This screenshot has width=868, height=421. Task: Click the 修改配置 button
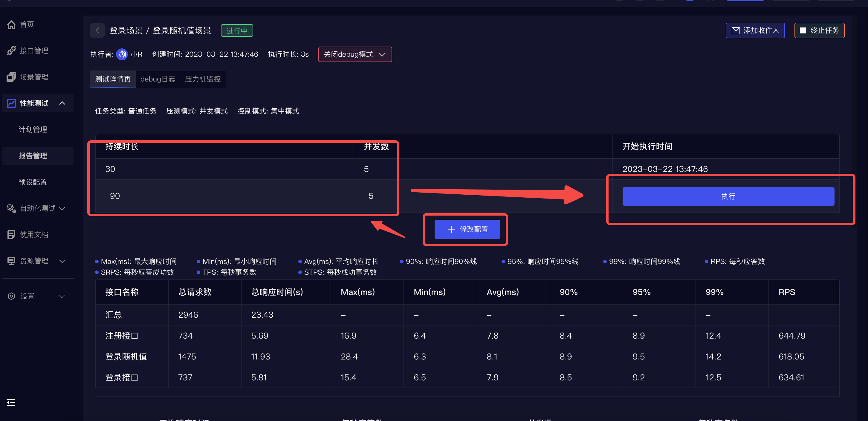[467, 229]
